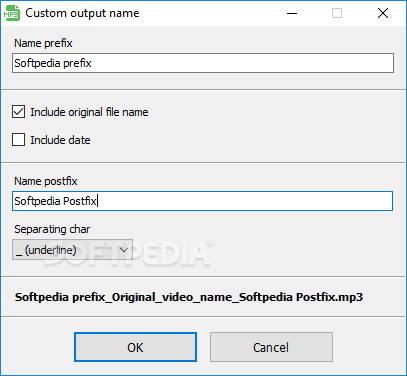Viewport: 407px width, 376px height.
Task: Uncheck Include original file name checkbox
Action: coord(18,112)
